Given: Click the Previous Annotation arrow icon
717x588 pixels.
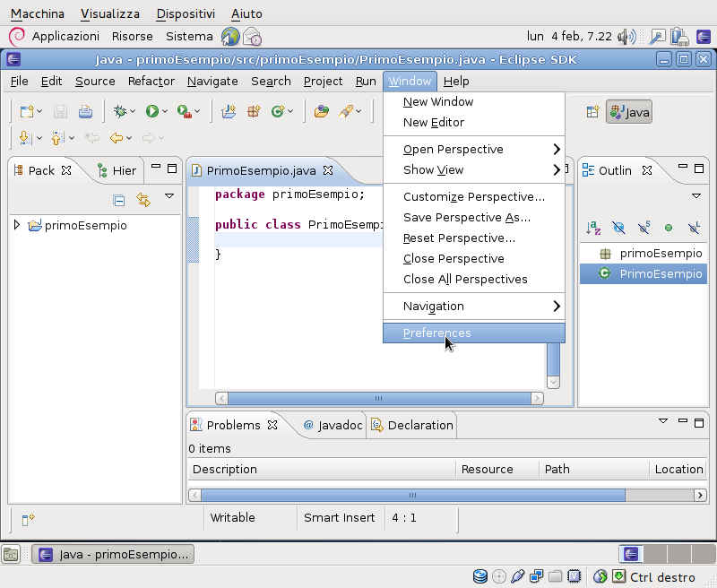Looking at the screenshot, I should pos(57,138).
